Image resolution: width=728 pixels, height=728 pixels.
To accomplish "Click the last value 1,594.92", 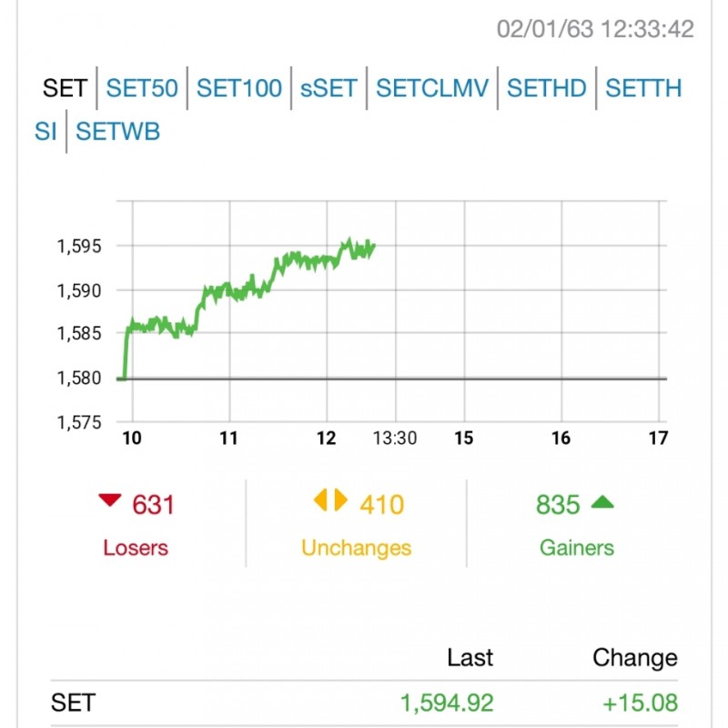I will coord(447,703).
